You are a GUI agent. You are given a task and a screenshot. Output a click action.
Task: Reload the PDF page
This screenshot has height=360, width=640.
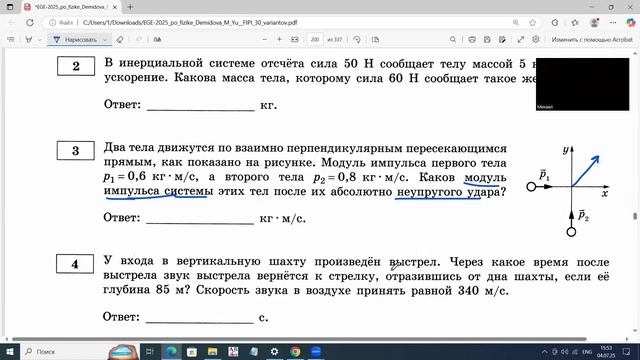coord(30,23)
